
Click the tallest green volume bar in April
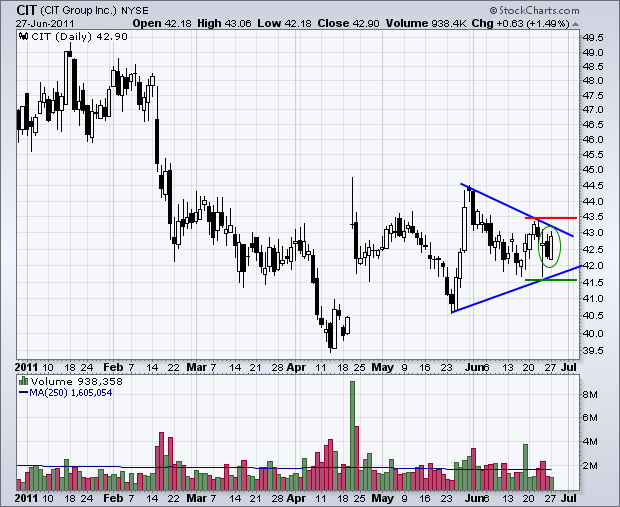click(x=352, y=436)
